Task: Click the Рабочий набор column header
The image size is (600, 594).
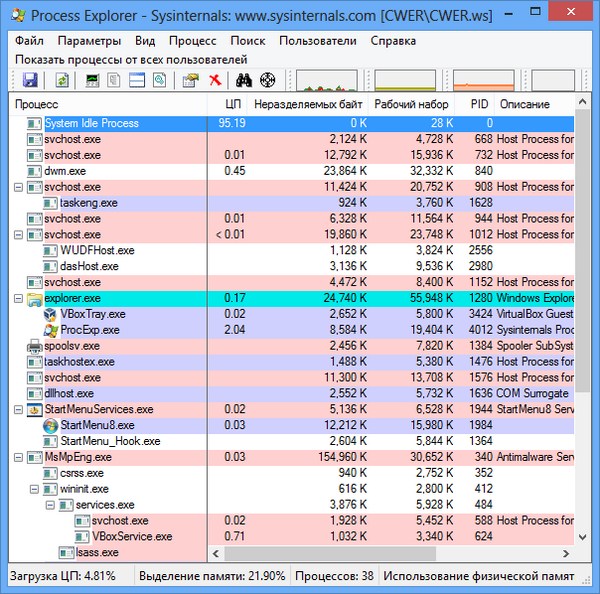Action: (411, 104)
